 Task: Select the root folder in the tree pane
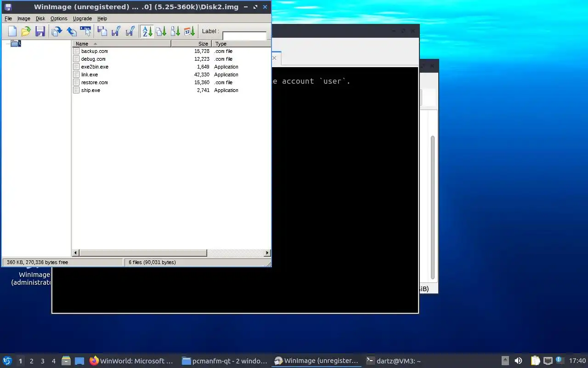16,44
